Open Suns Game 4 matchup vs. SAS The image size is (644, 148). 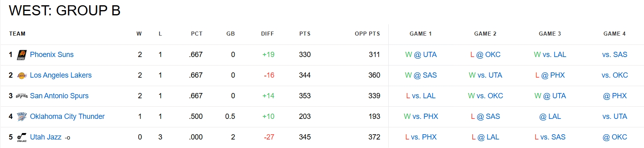click(615, 55)
